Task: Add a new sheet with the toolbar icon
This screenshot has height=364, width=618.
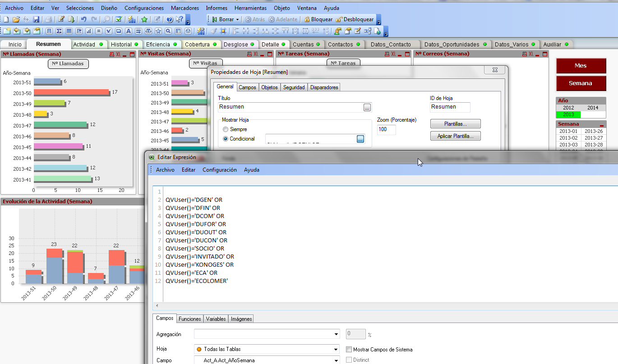Action: [x=6, y=31]
